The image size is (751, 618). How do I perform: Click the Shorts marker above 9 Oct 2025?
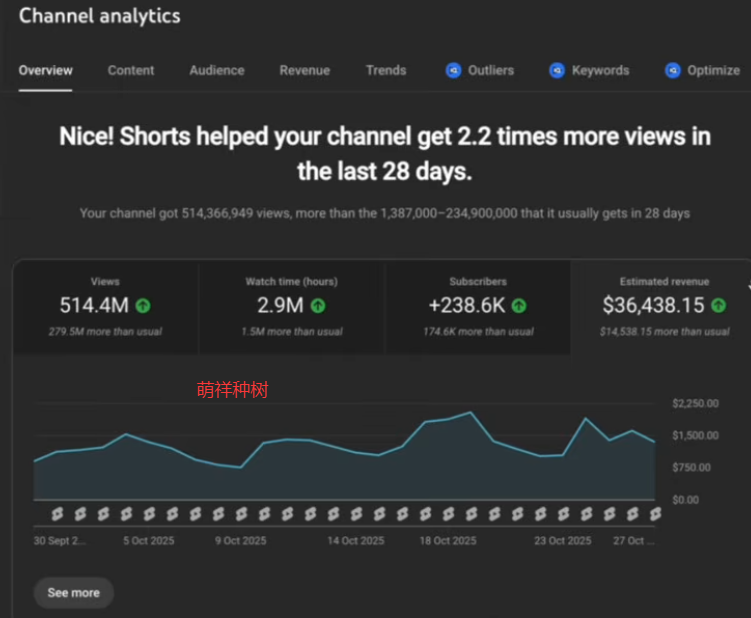[241, 514]
